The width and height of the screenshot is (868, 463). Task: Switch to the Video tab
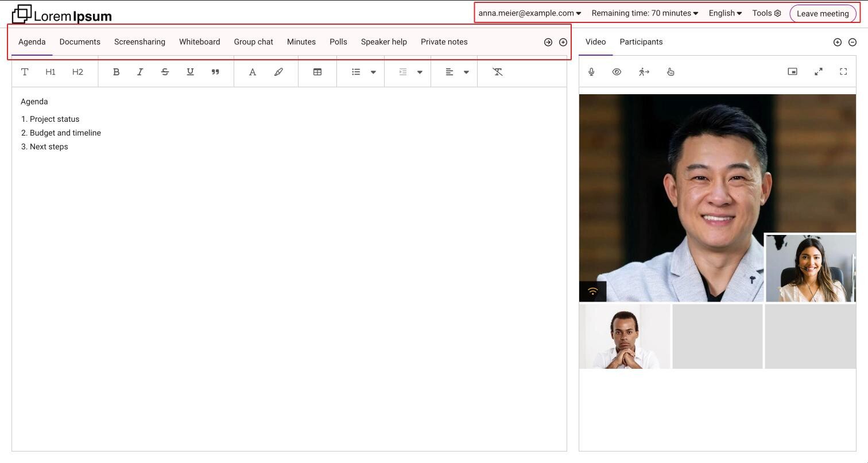(595, 42)
